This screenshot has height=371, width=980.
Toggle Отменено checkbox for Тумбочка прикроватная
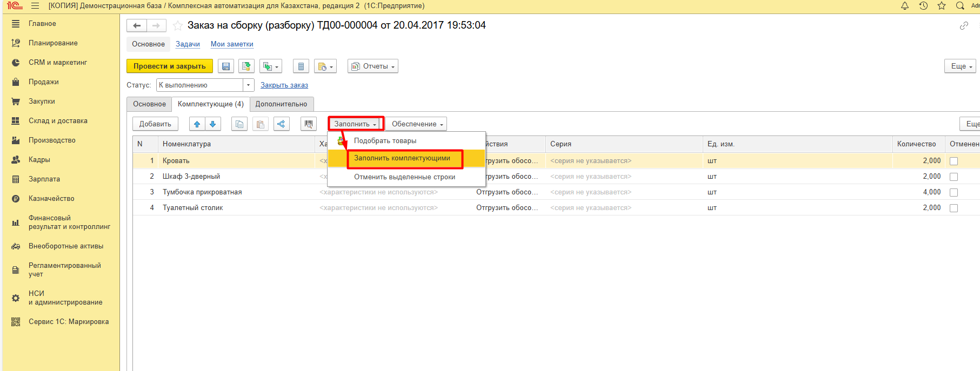954,192
